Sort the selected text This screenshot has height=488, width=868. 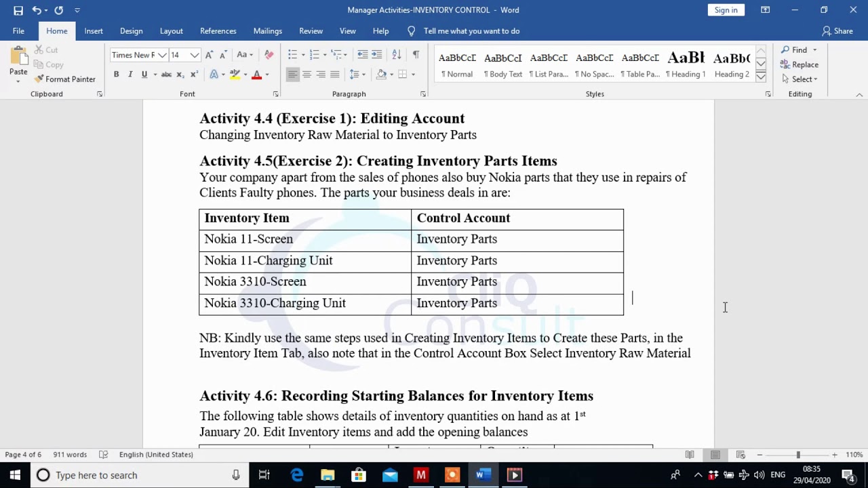tap(397, 55)
